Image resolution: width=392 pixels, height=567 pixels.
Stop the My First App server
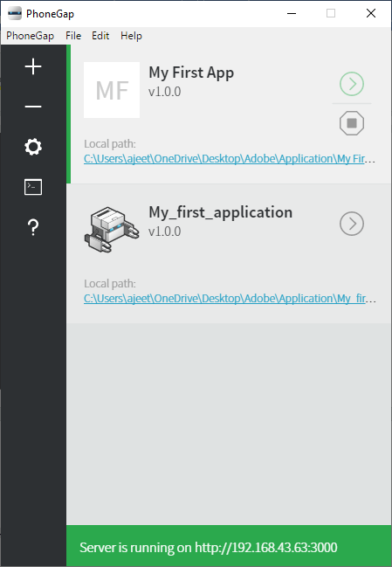[x=352, y=123]
